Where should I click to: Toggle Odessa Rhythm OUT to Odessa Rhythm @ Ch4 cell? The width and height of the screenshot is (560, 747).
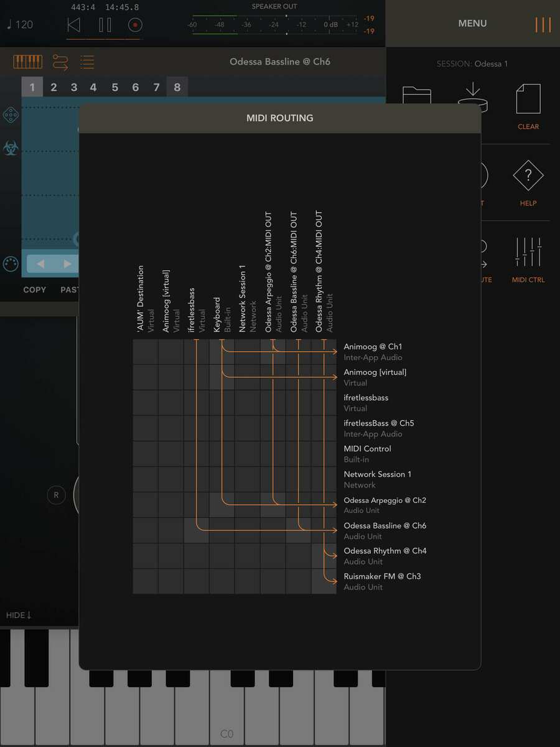coord(324,556)
